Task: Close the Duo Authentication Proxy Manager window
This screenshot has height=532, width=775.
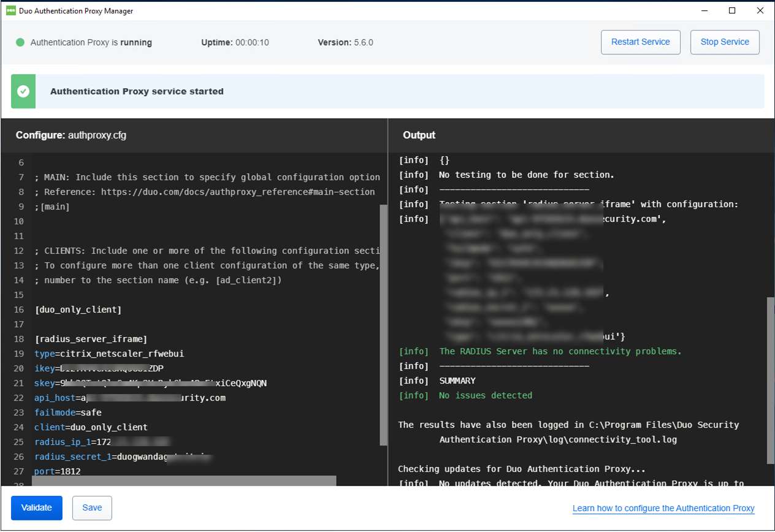Action: tap(760, 10)
